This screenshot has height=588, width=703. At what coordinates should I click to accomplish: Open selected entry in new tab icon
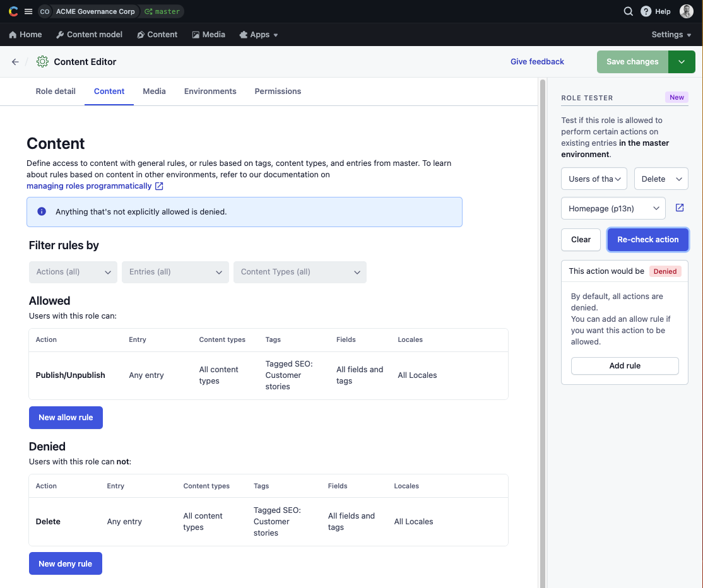click(680, 208)
